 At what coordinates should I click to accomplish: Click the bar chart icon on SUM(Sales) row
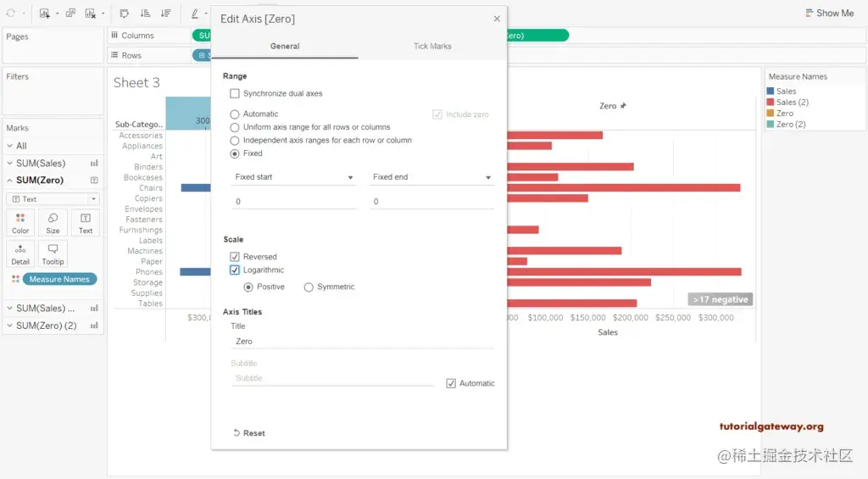click(94, 164)
